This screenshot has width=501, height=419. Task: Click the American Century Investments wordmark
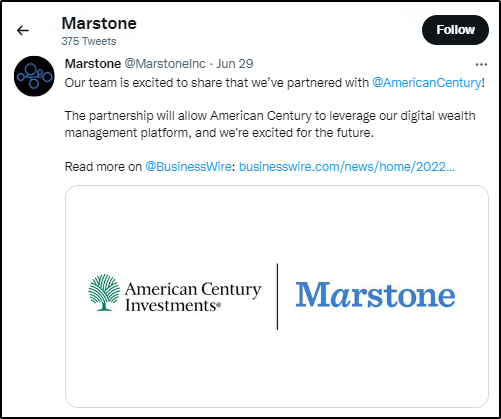(193, 297)
